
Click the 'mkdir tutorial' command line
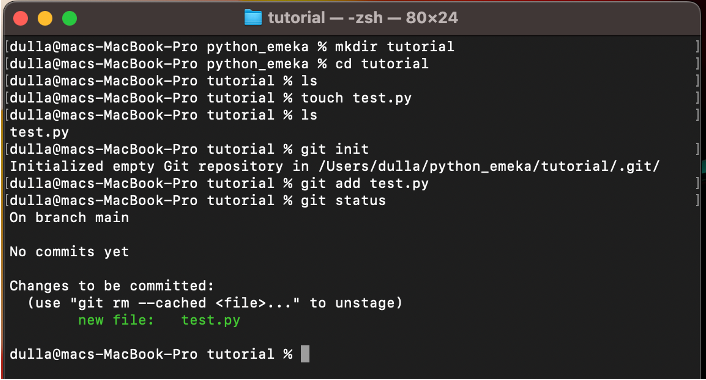(232, 47)
